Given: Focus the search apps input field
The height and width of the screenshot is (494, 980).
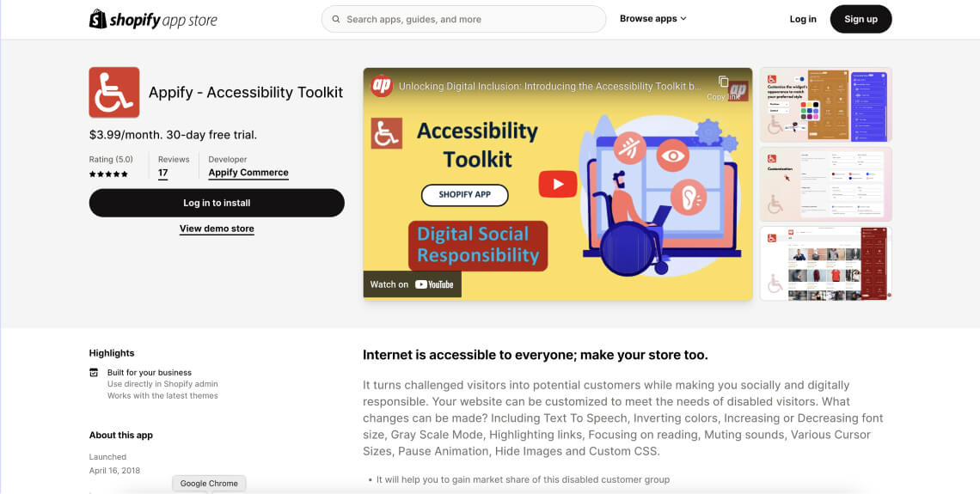Looking at the screenshot, I should point(473,19).
